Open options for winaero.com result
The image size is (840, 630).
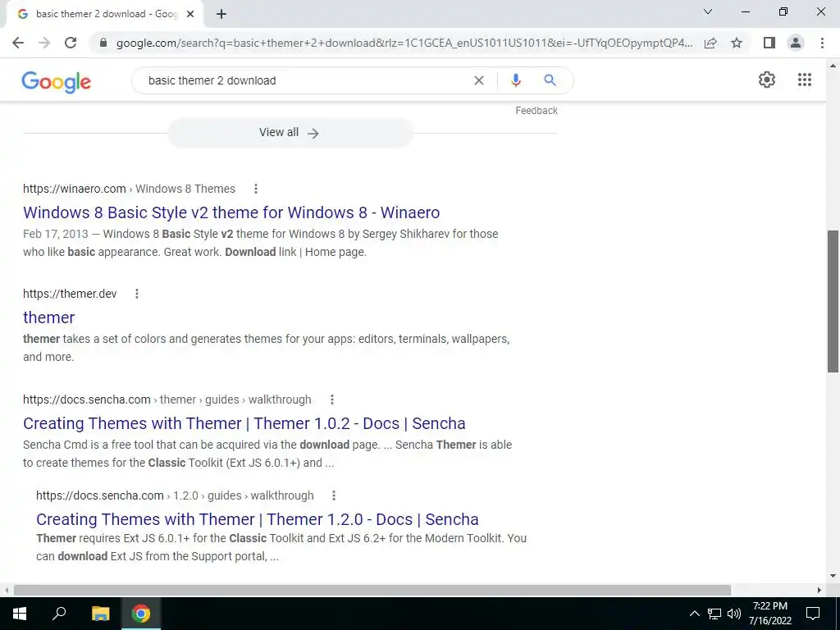(x=256, y=189)
